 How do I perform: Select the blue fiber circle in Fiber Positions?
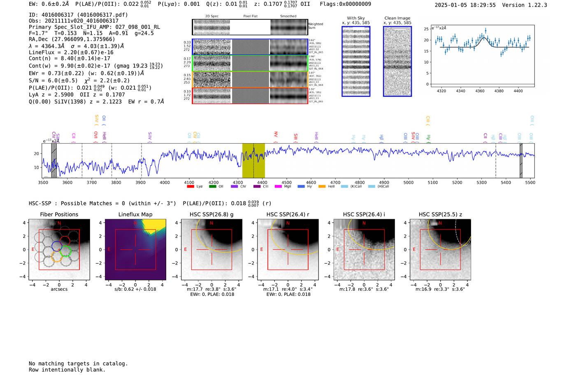point(57,247)
